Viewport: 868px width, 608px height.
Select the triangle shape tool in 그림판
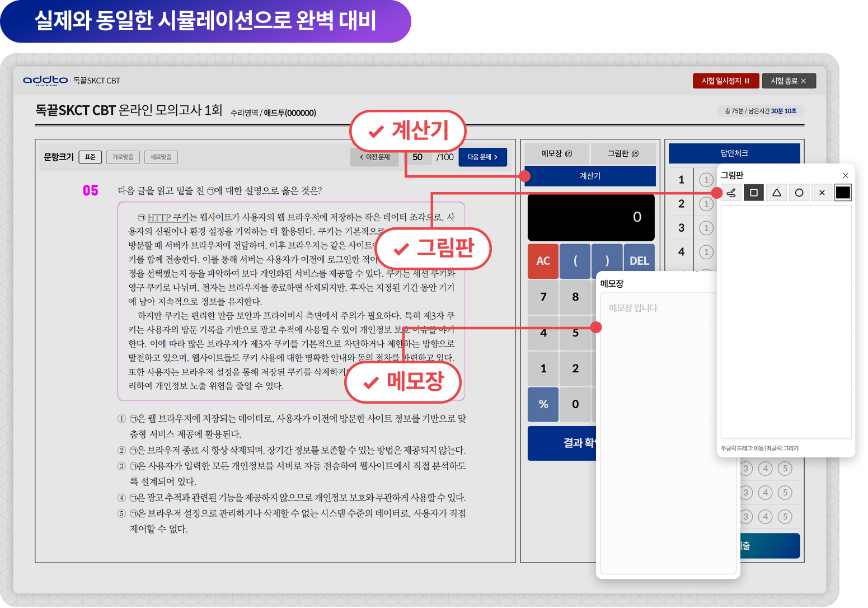[776, 192]
